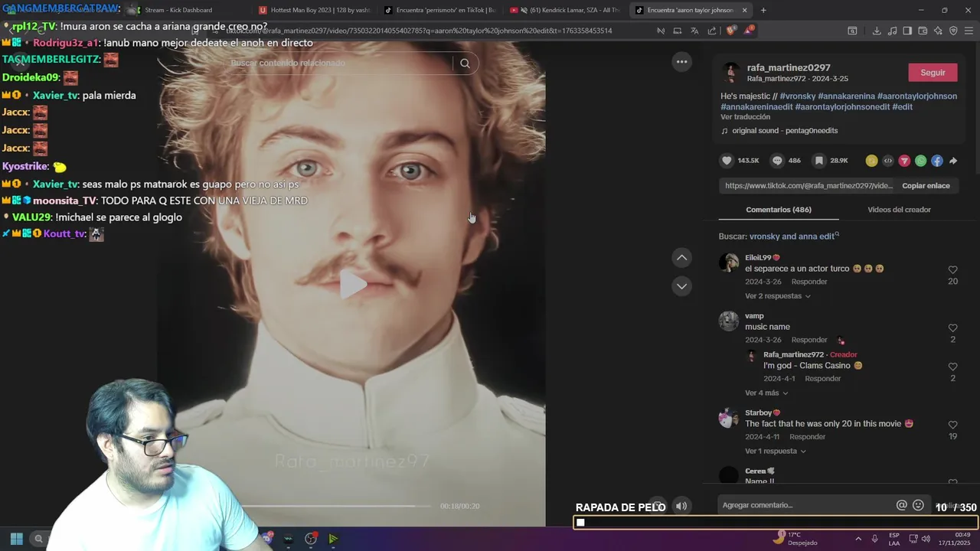Open more share options arrow
The image size is (980, 551).
pos(953,161)
